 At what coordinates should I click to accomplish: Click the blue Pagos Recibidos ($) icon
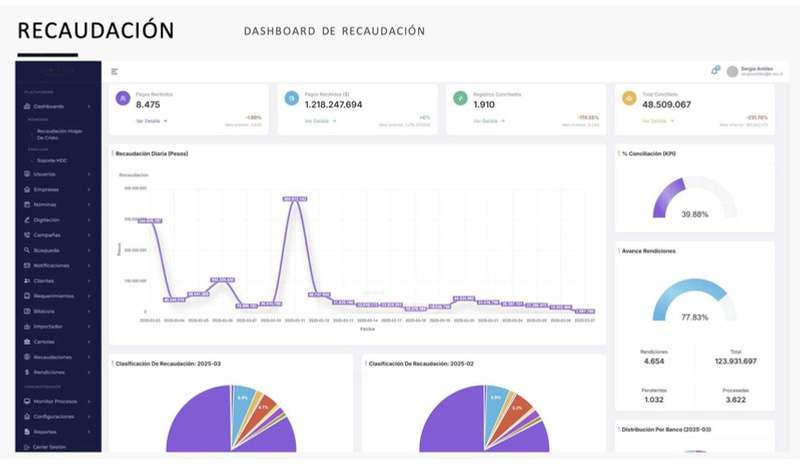(291, 98)
